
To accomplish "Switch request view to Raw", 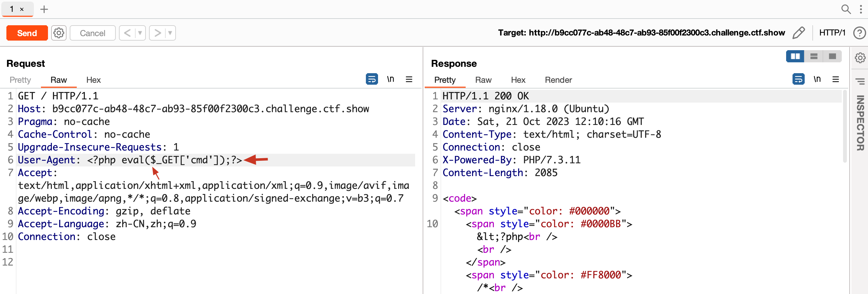I will pos(59,80).
